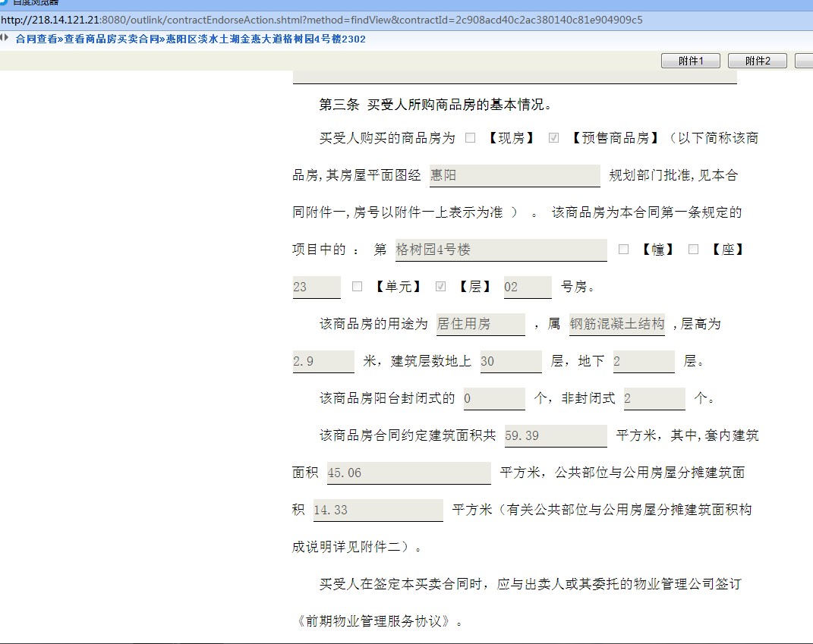Click the 惠阳 planning department field
This screenshot has height=644, width=813.
(515, 176)
